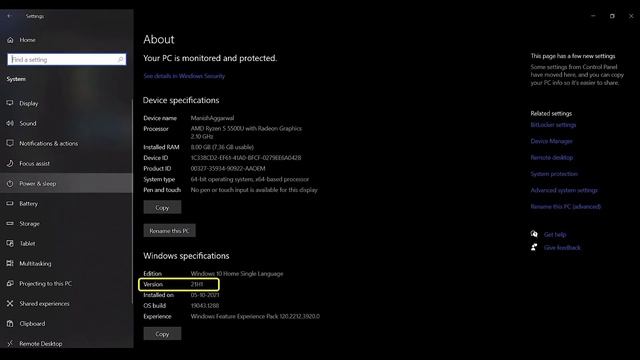Viewport: 640px width, 360px height.
Task: Click the Get help icon
Action: [x=534, y=234]
